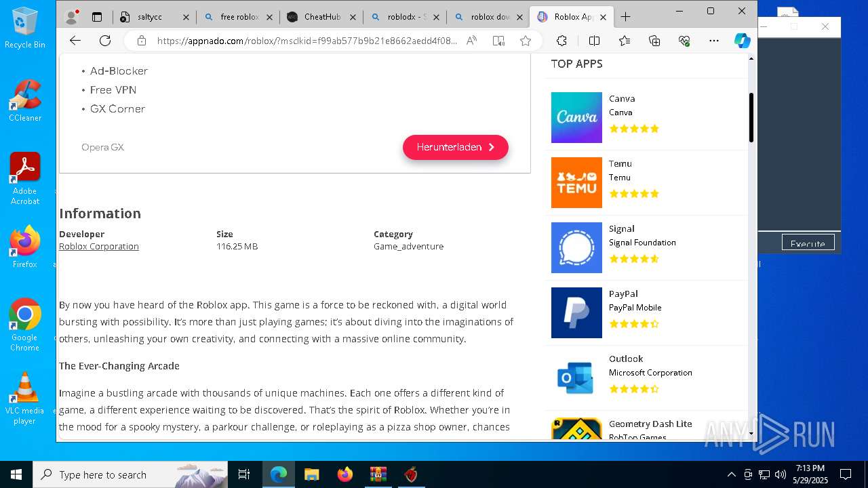Click the scrollbar down arrow
Image resolution: width=868 pixels, height=488 pixels.
coord(751,433)
